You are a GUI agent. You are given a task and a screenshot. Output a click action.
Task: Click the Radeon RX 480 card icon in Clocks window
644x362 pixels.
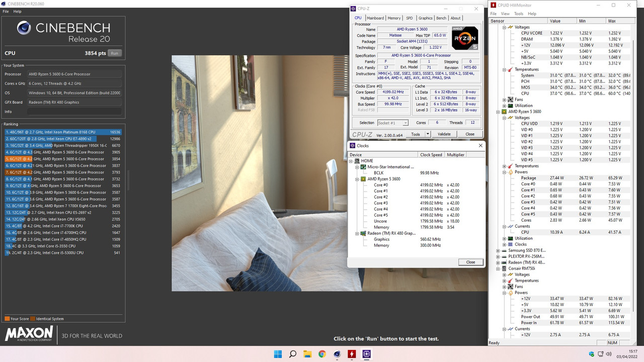(x=363, y=233)
